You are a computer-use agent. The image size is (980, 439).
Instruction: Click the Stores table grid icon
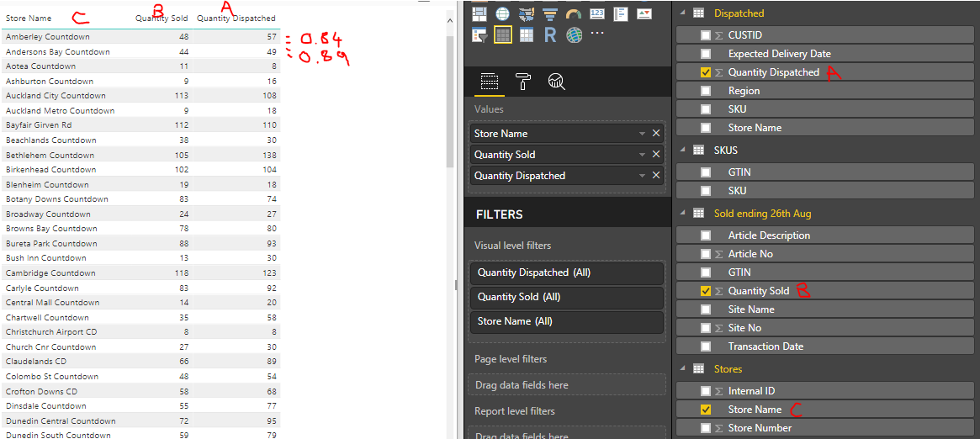click(x=699, y=369)
